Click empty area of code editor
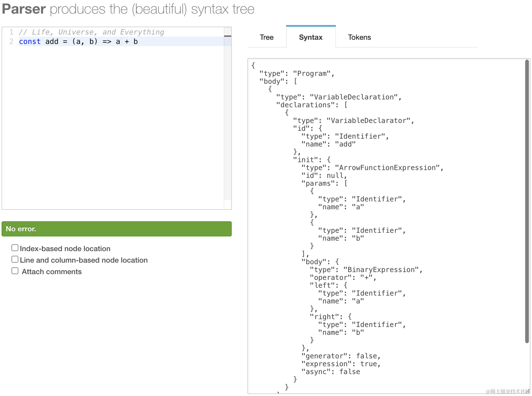Viewport: 532px width, 396px height. (111, 125)
